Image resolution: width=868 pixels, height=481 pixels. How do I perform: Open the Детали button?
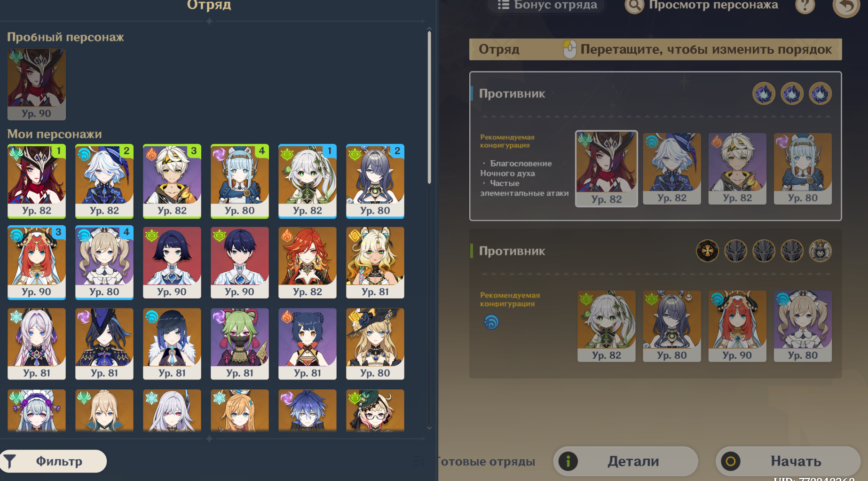point(626,461)
